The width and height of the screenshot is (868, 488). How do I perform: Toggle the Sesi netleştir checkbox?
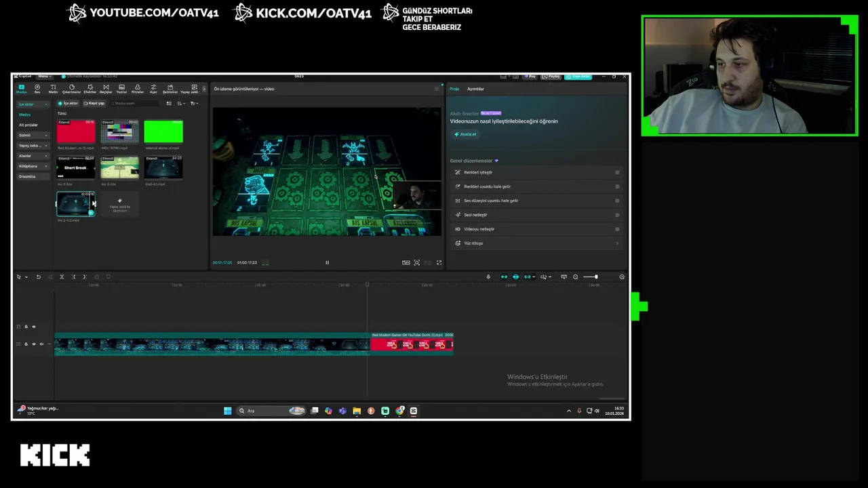point(617,215)
